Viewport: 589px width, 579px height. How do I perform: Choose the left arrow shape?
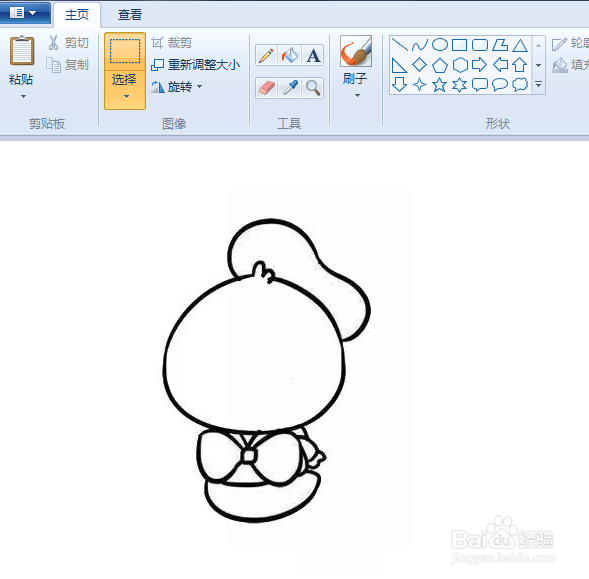point(500,65)
